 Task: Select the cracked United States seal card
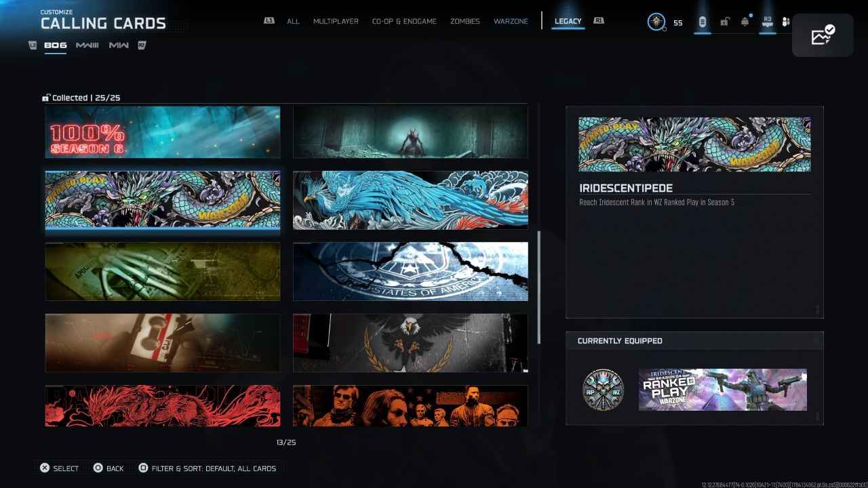click(x=410, y=271)
